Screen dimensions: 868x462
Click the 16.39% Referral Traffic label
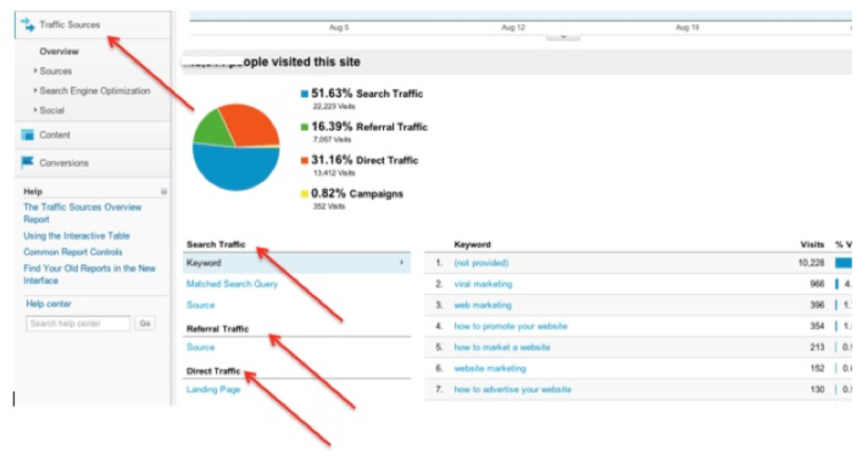coord(370,126)
